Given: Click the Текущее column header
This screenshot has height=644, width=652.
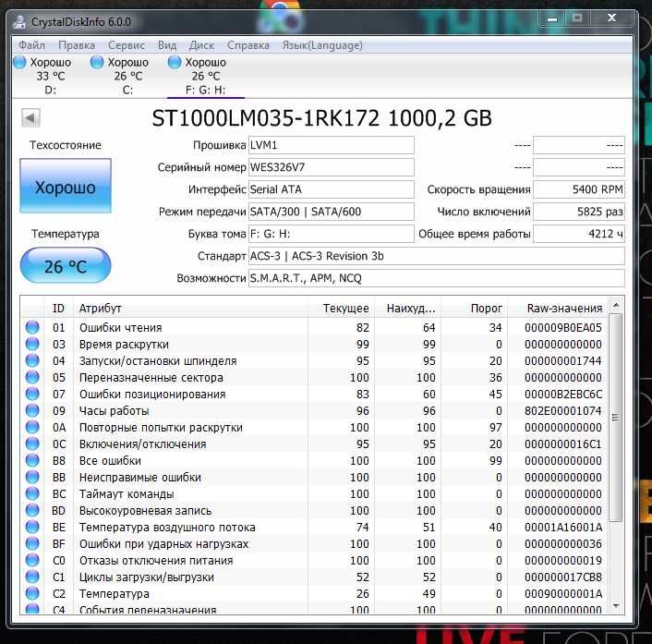Looking at the screenshot, I should pos(341,309).
